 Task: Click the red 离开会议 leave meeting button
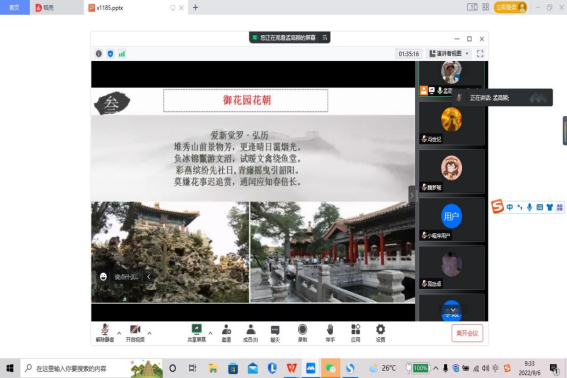(467, 333)
